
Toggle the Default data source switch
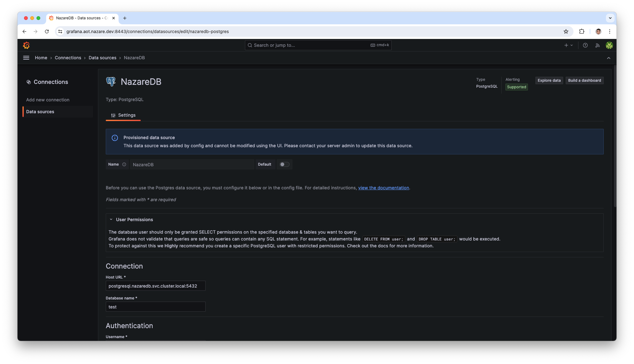tap(284, 164)
